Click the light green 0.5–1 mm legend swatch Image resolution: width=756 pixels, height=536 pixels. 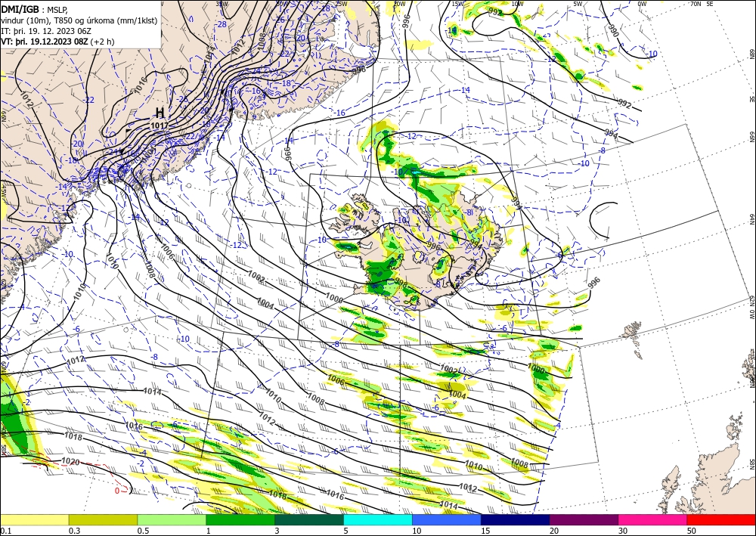coord(172,519)
